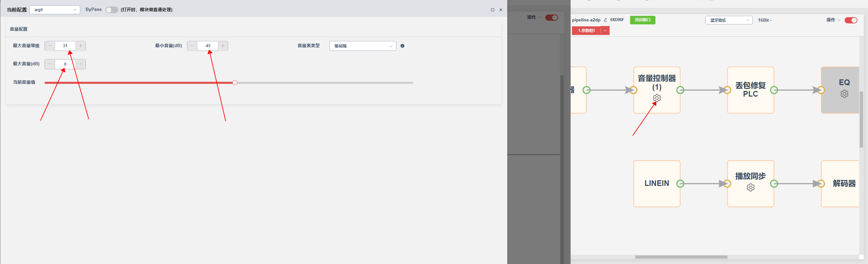Click the pipeline-a2dp name label
868x264 pixels.
[x=586, y=20]
